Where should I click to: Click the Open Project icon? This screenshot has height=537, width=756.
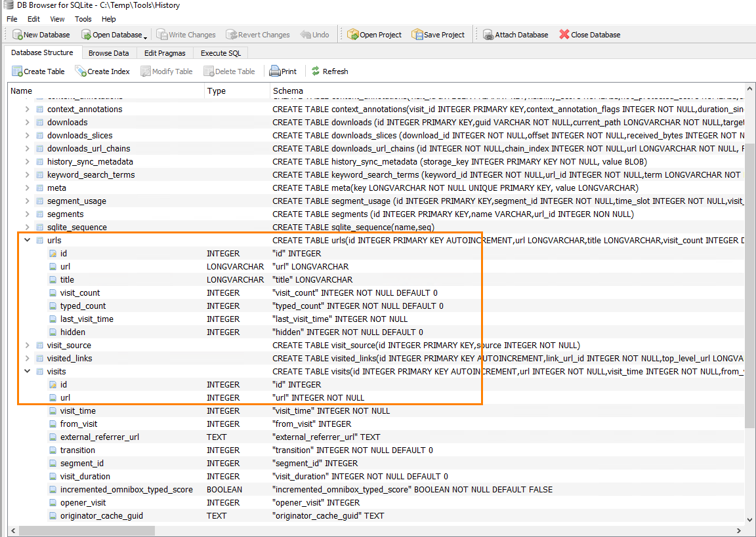(x=353, y=35)
